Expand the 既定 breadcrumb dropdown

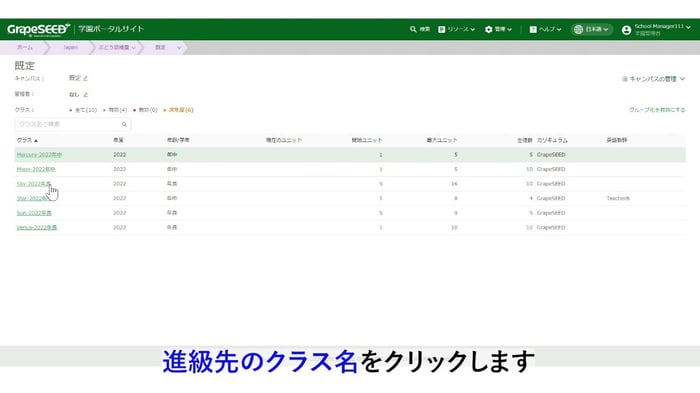pyautogui.click(x=179, y=48)
